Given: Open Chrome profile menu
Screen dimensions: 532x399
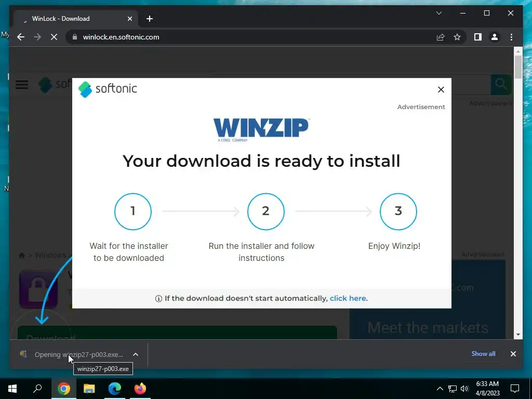Looking at the screenshot, I should pyautogui.click(x=495, y=37).
